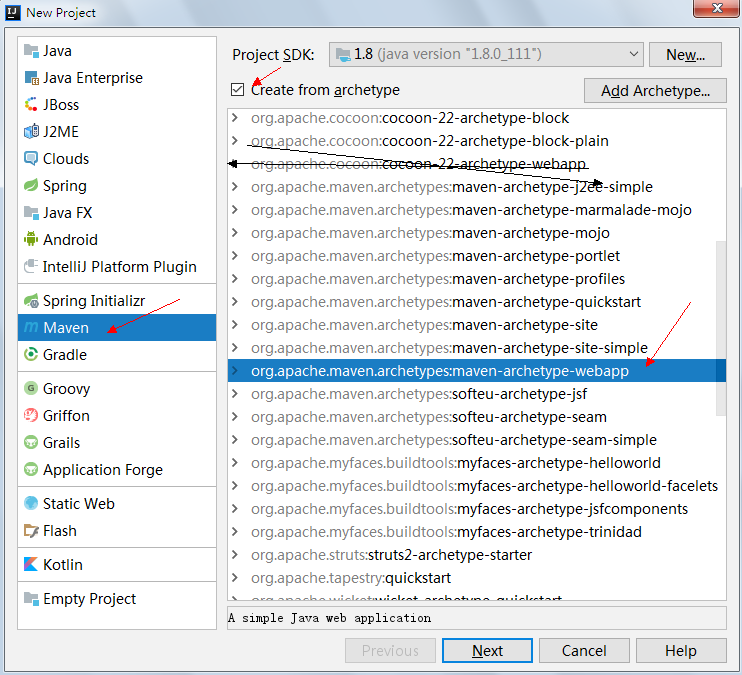This screenshot has height=675, width=742.
Task: Select myfaces-archetype-helloworld row
Action: point(477,463)
